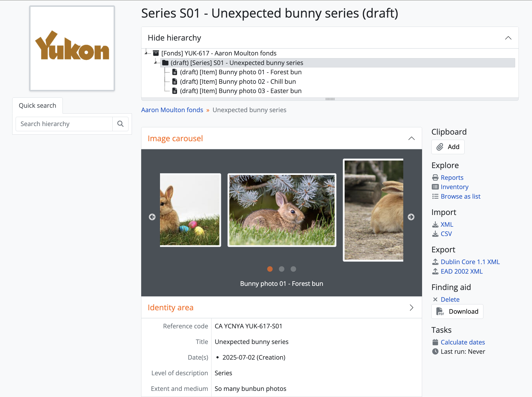Collapse the Hide hierarchy panel chevron
The image size is (532, 397).
click(x=508, y=38)
